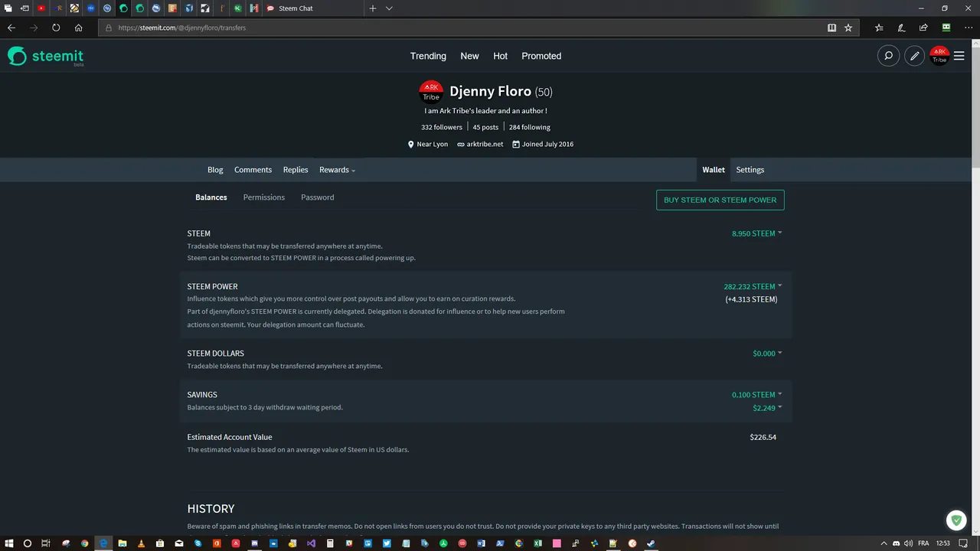Viewport: 980px width, 551px height.
Task: Open the Blog tab
Action: click(215, 170)
